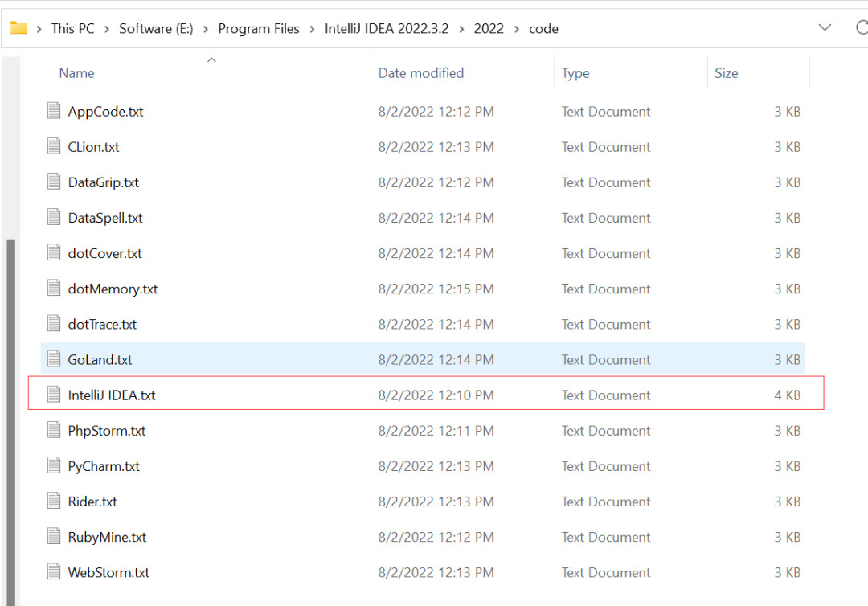This screenshot has width=868, height=606.
Task: Click the Text Document type of GoLand.txt
Action: [x=606, y=359]
